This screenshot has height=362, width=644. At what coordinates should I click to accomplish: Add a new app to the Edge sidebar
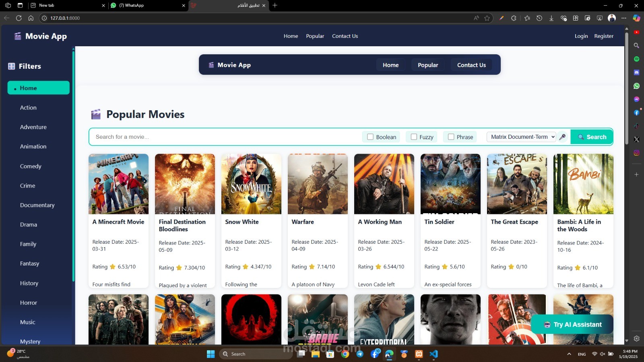(636, 175)
